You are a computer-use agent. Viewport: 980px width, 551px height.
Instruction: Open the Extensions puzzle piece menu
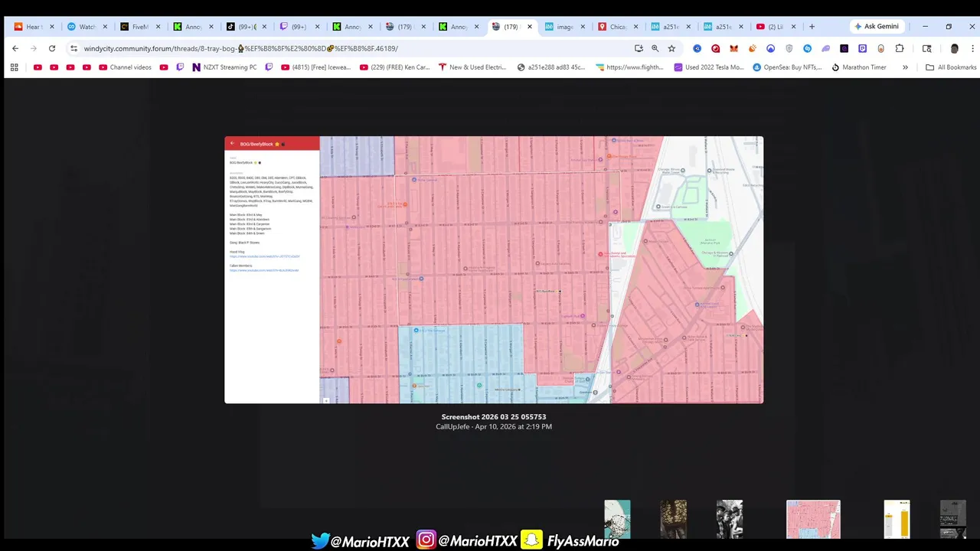click(x=900, y=48)
